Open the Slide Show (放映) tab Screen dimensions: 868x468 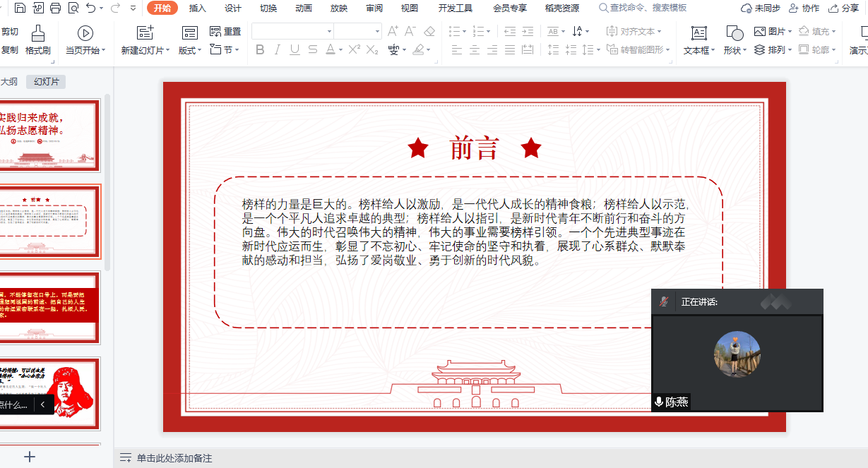339,8
